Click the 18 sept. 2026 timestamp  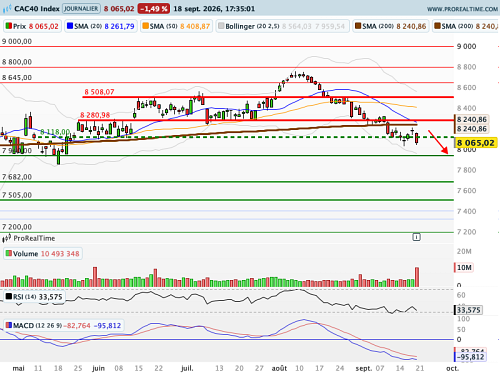point(214,9)
